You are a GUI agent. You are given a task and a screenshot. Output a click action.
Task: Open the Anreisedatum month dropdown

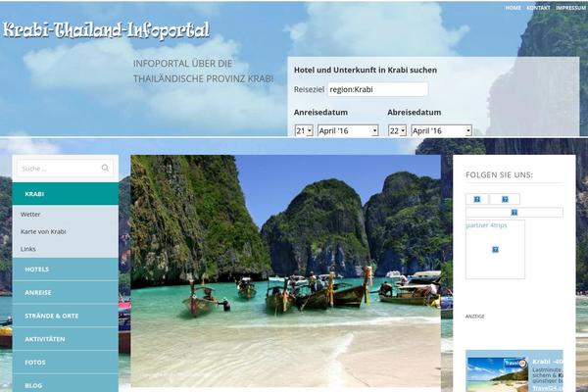point(348,130)
